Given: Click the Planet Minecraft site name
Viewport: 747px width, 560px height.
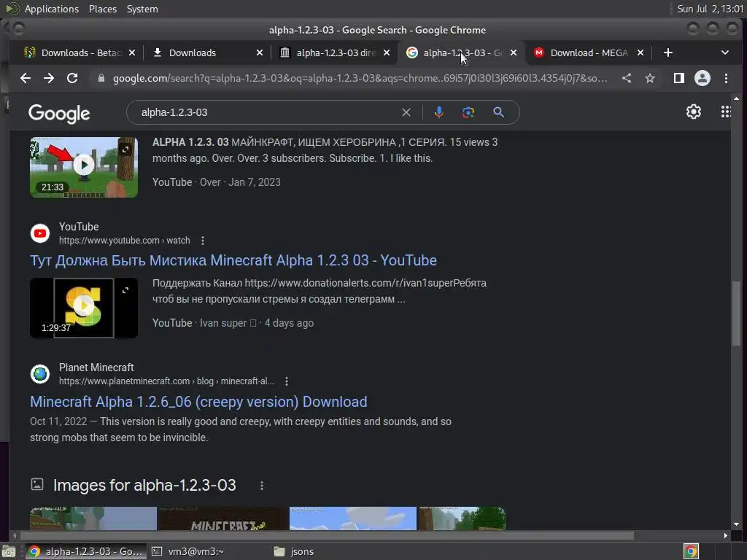Looking at the screenshot, I should point(96,367).
